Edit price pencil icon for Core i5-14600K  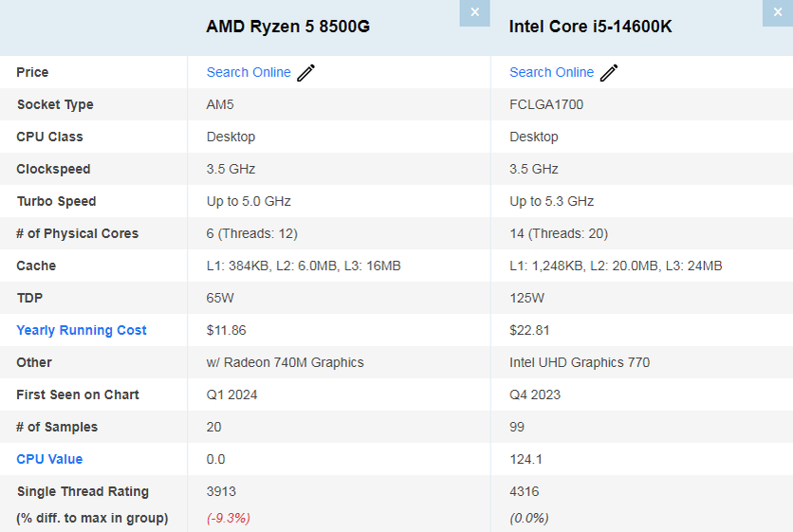point(609,72)
